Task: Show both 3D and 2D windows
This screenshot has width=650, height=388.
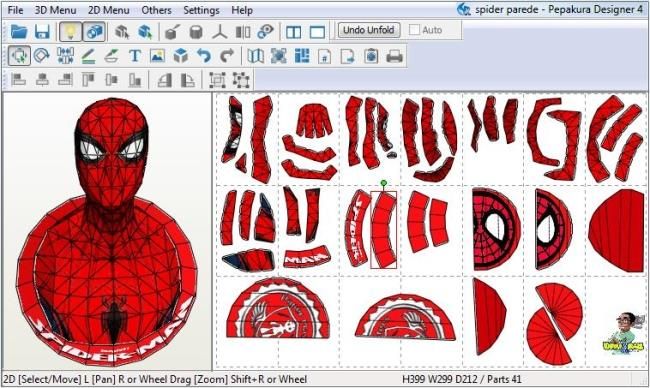Action: click(293, 32)
